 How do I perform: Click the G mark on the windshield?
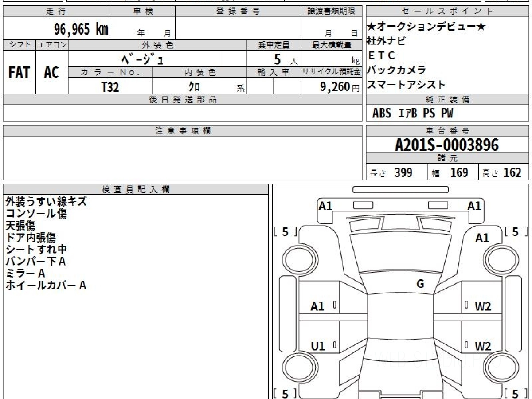pyautogui.click(x=420, y=284)
